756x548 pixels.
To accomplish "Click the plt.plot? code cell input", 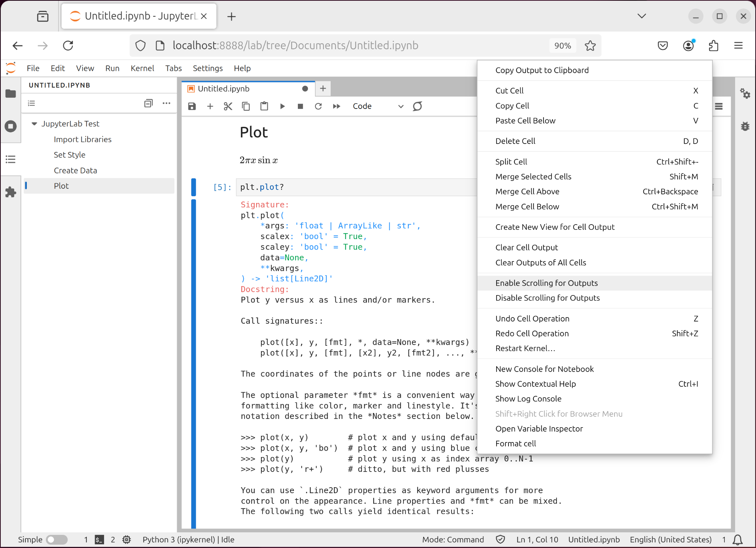I will point(356,187).
